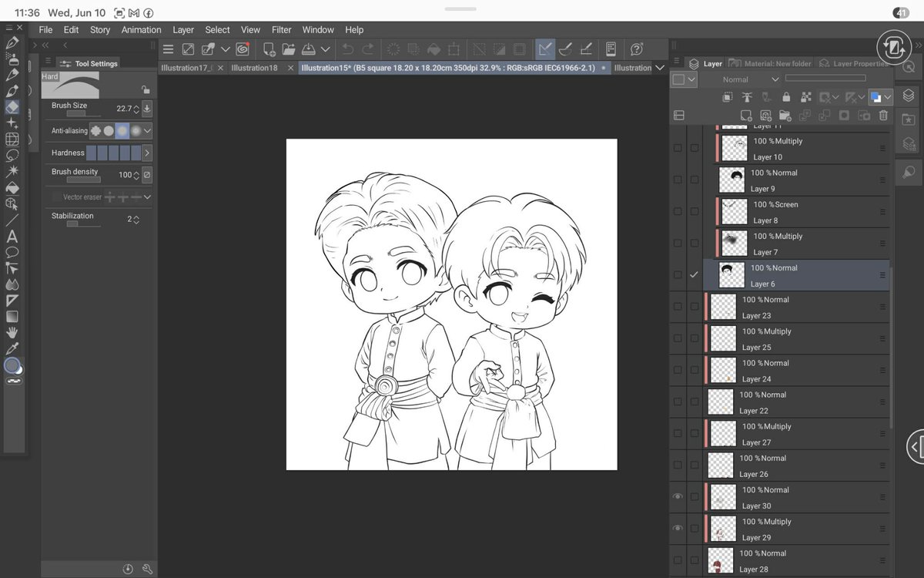924x578 pixels.
Task: Click the Redo arrow in command bar
Action: point(368,49)
